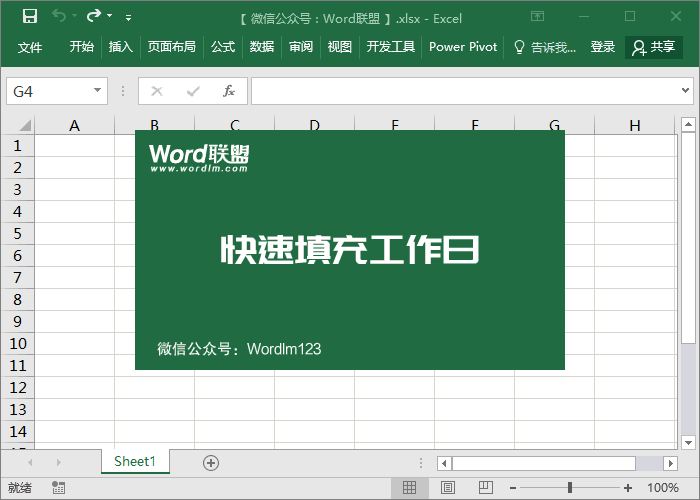
Task: Click the macro recording status bar icon
Action: click(58, 488)
